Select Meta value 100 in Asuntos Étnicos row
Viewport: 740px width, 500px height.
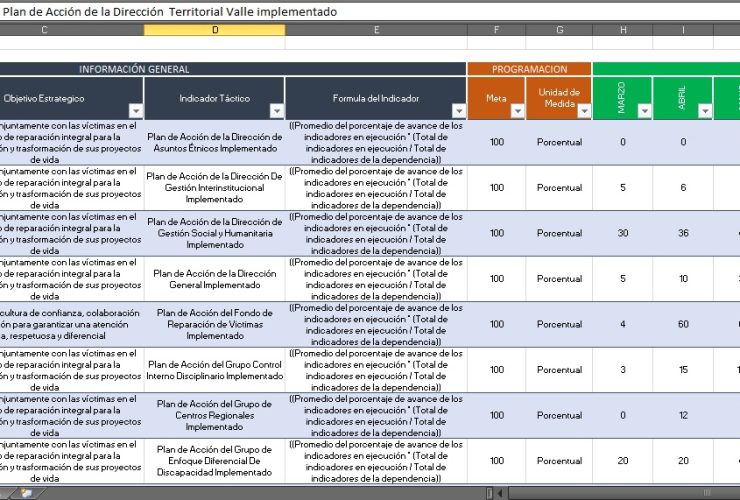coord(496,142)
